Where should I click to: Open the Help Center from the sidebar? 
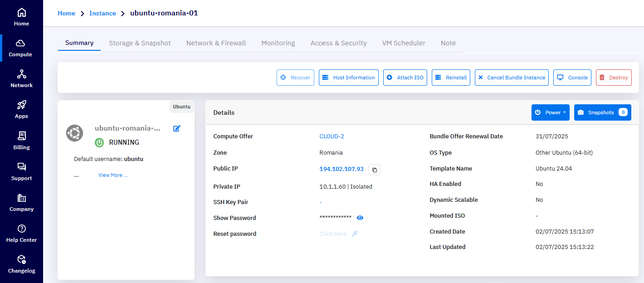21,233
